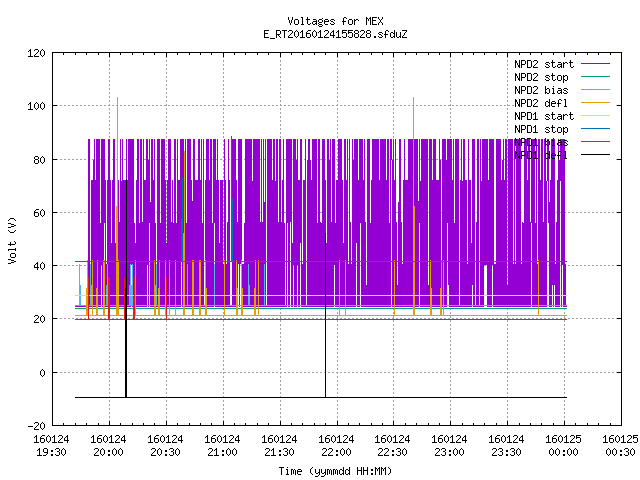Click the dark blue NPD1 stop legend line
Viewport: 640px width, 480px height.
tap(595, 129)
